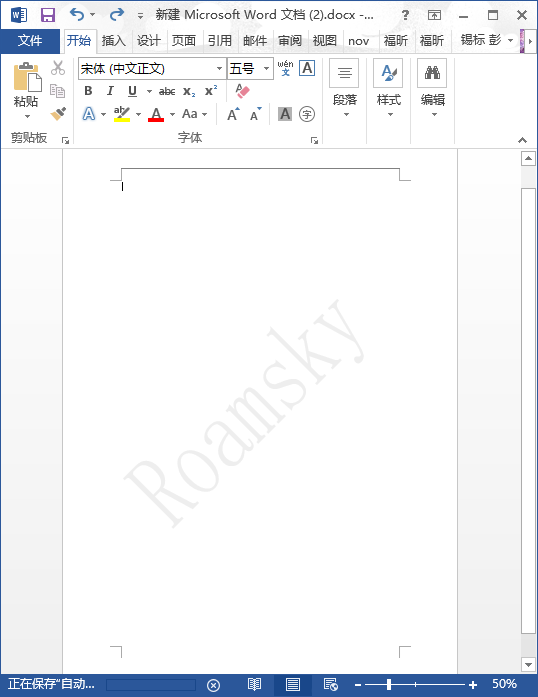Open the 编辑 editing group
The width and height of the screenshot is (538, 697).
coord(433,88)
